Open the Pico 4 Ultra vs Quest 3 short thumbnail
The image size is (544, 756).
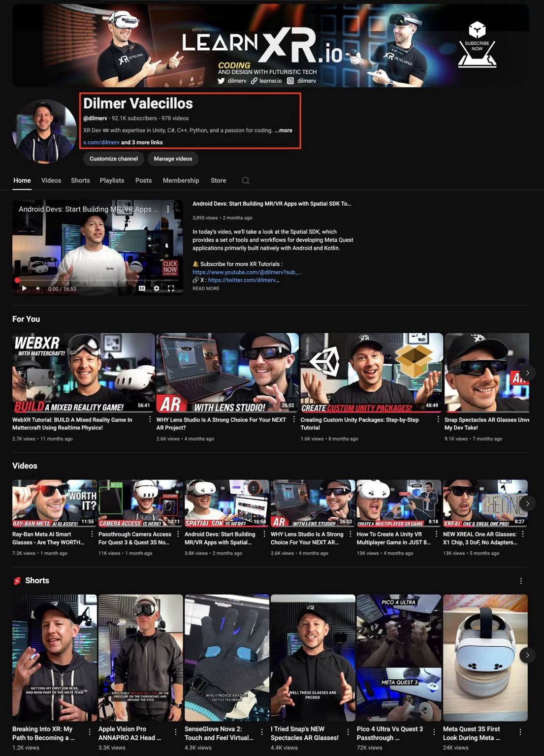(399, 658)
